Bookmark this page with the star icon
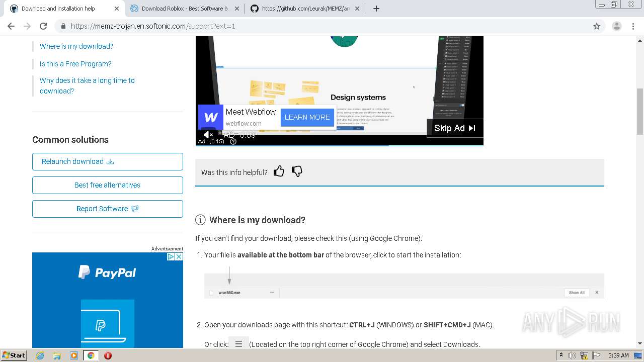 (597, 26)
